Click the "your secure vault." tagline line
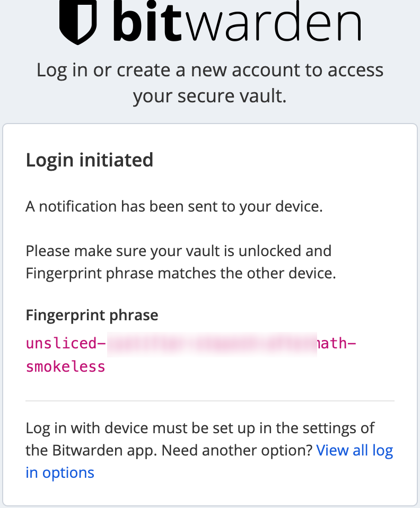Viewport: 420px width, 508px height. tap(210, 96)
